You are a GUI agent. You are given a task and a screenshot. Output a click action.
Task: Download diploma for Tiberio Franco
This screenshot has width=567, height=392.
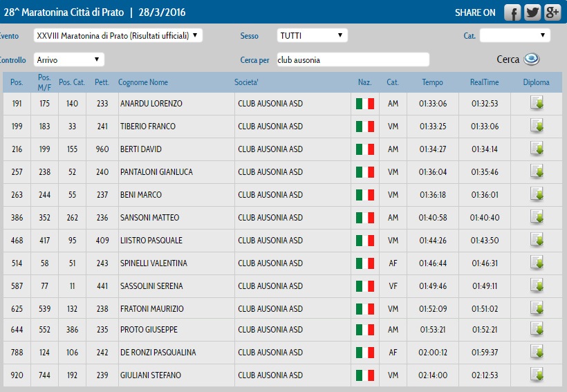click(537, 126)
